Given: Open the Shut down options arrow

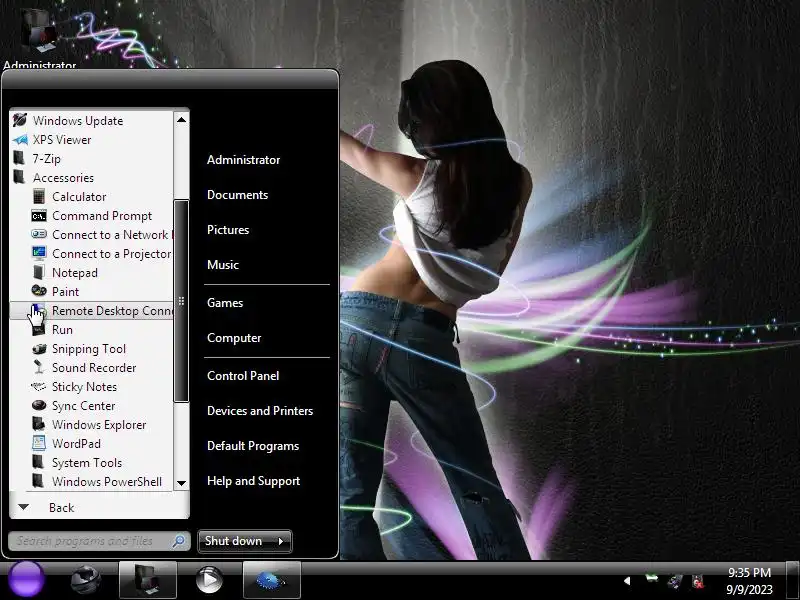Looking at the screenshot, I should 281,541.
